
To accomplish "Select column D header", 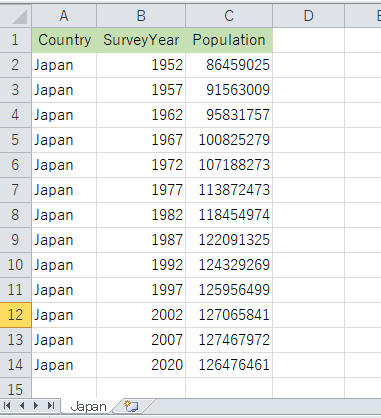I will (309, 16).
